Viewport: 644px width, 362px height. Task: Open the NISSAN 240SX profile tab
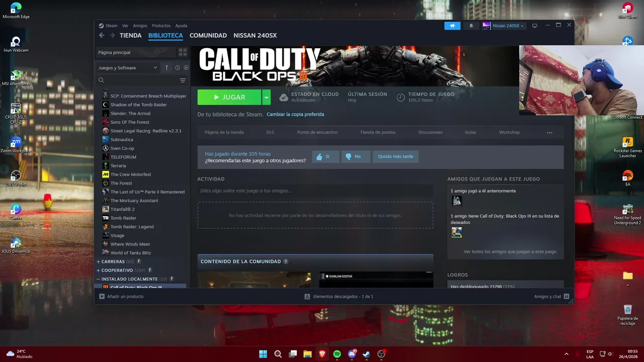255,36
